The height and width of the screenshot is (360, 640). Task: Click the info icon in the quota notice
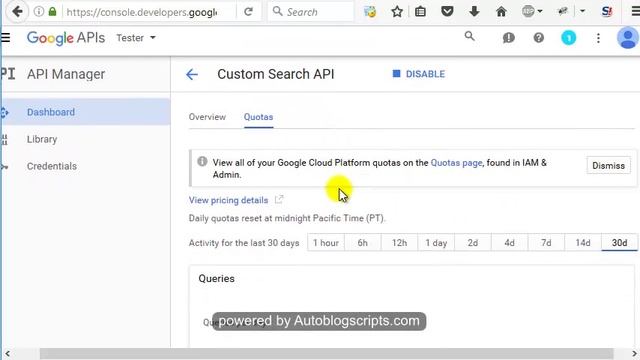(x=202, y=162)
